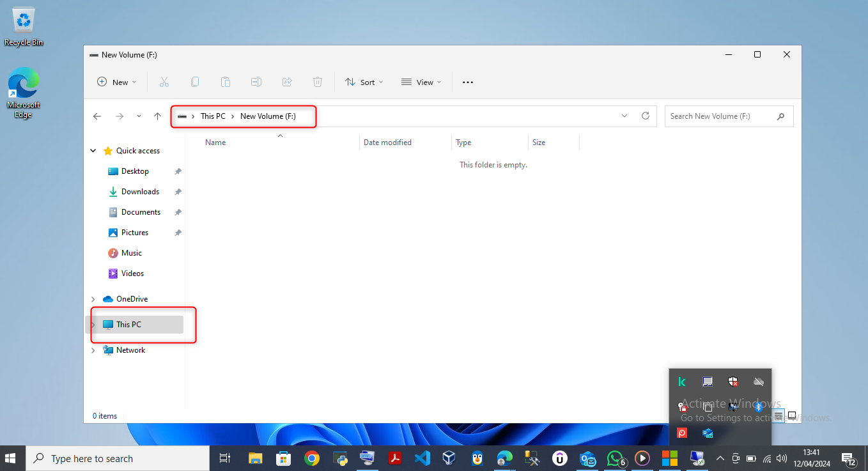
Task: Click the taskbar 'Type here to search' box
Action: coord(118,458)
